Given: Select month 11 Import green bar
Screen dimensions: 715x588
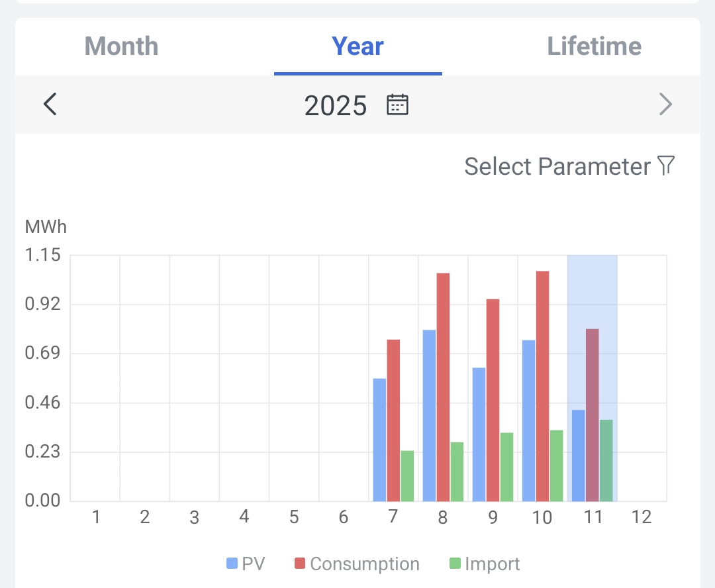Looking at the screenshot, I should (606, 461).
